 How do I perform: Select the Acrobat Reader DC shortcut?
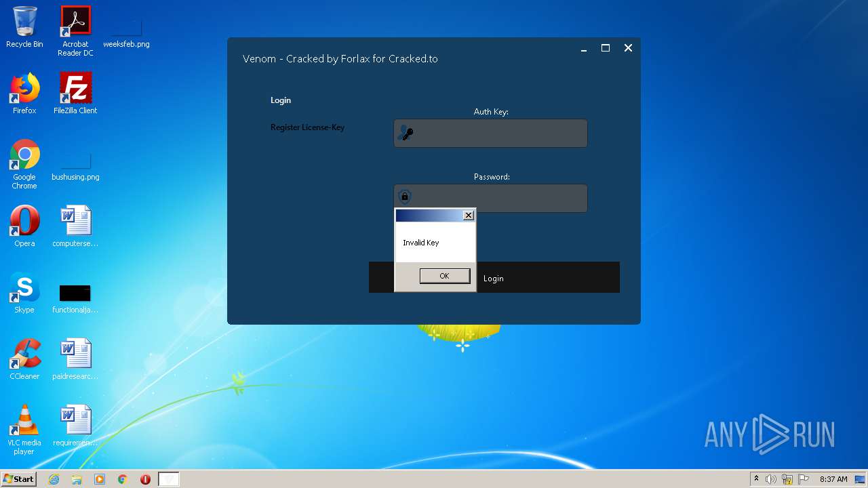(x=75, y=31)
